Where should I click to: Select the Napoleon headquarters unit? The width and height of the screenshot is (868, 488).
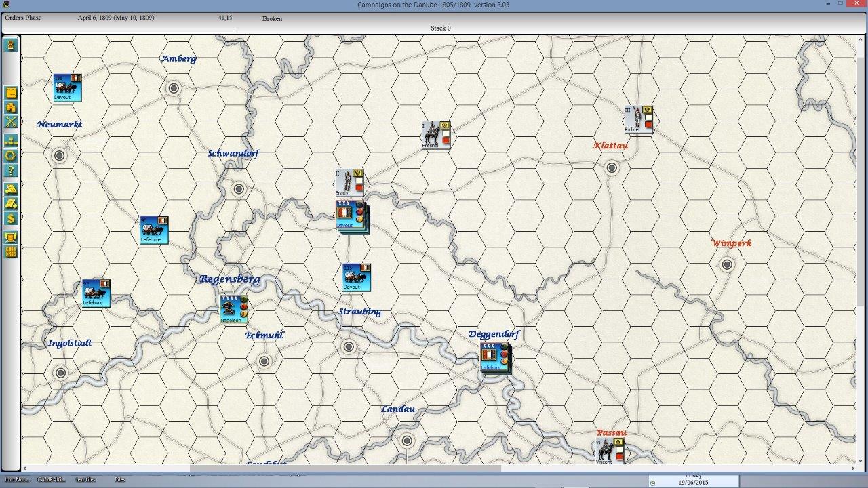233,309
